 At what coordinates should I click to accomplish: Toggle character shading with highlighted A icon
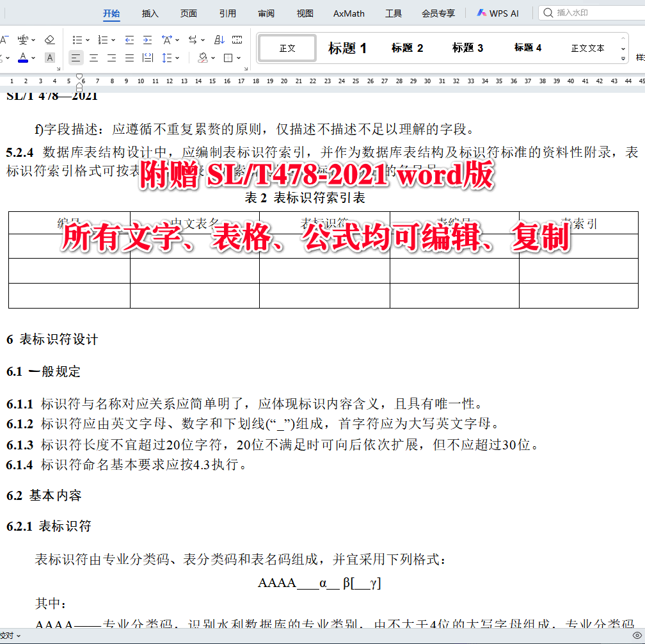click(x=49, y=58)
